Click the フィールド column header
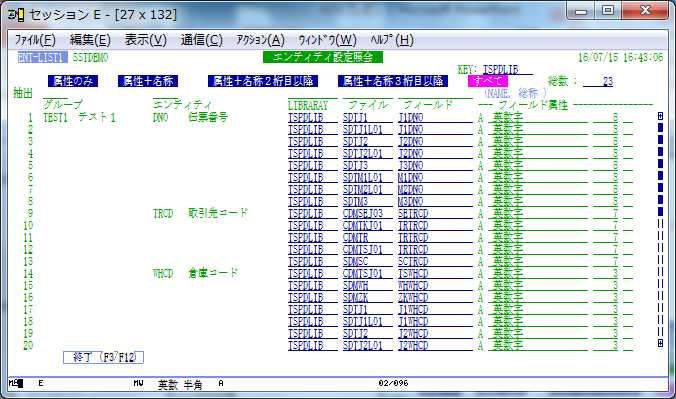Screen dimensions: 676x399 [428, 105]
